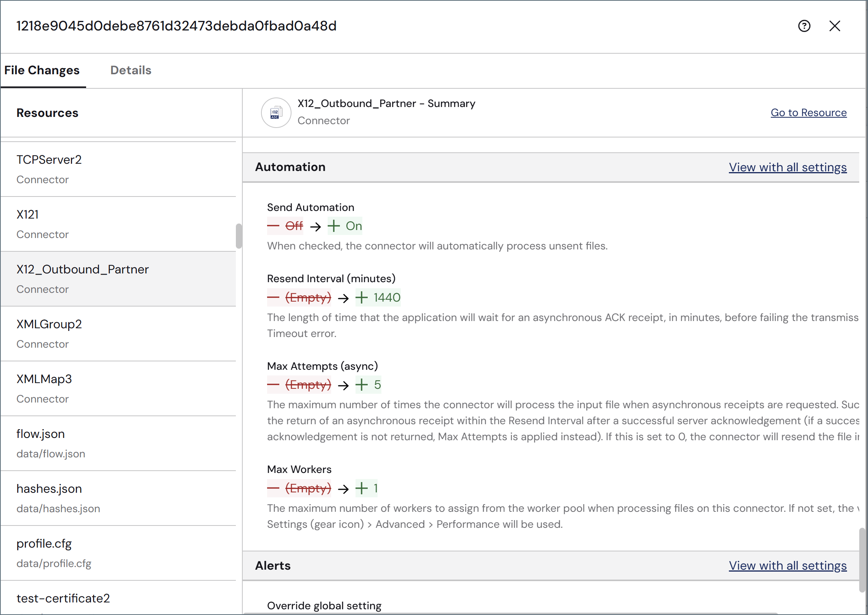The height and width of the screenshot is (615, 868).
Task: Switch to the File Changes tab
Action: point(42,70)
